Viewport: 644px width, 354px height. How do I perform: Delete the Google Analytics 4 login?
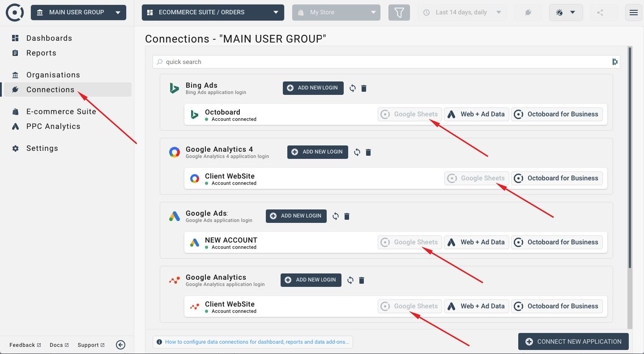point(368,152)
